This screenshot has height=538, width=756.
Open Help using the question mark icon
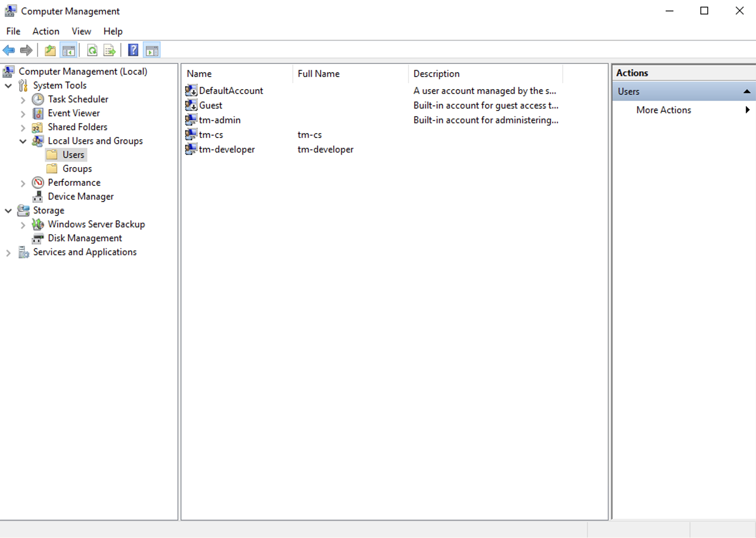133,50
